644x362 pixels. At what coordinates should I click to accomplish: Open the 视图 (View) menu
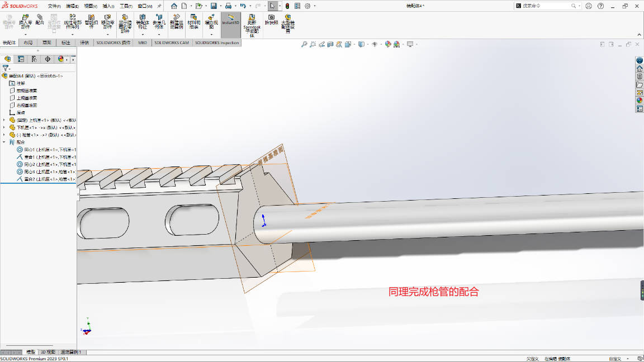coord(91,6)
